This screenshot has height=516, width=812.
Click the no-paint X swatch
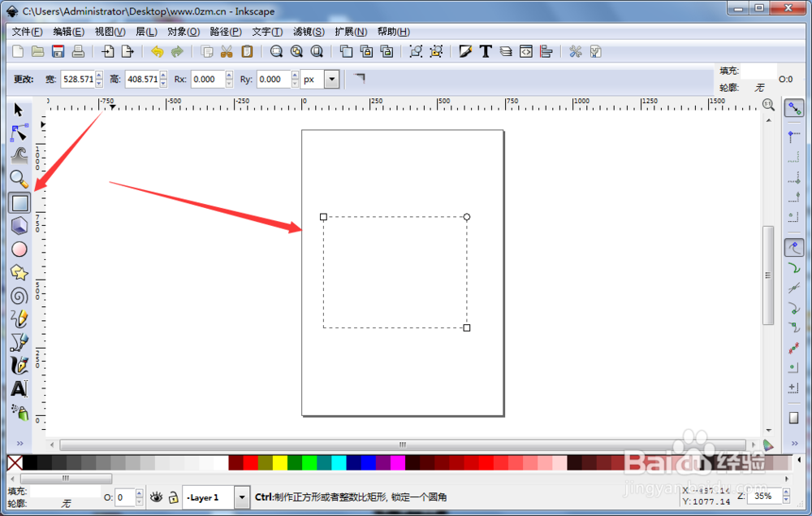tap(15, 462)
